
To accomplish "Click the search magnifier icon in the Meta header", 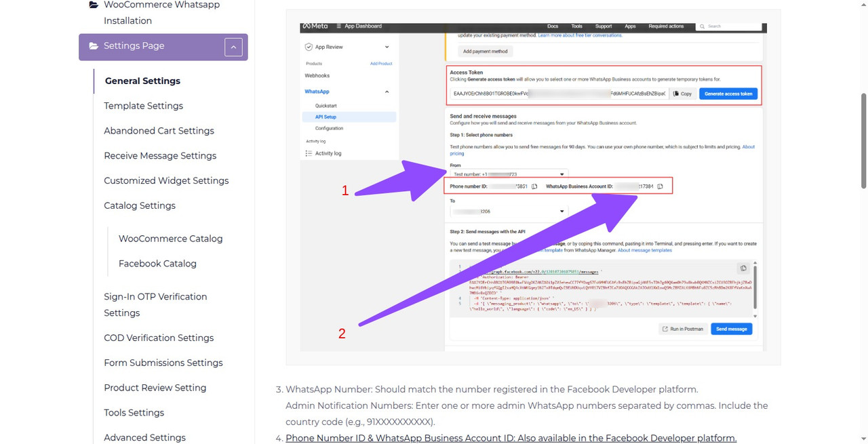I will tap(703, 26).
